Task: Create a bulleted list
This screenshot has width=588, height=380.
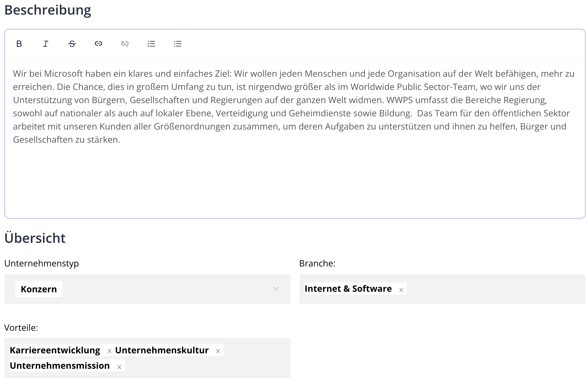Action: [x=178, y=44]
